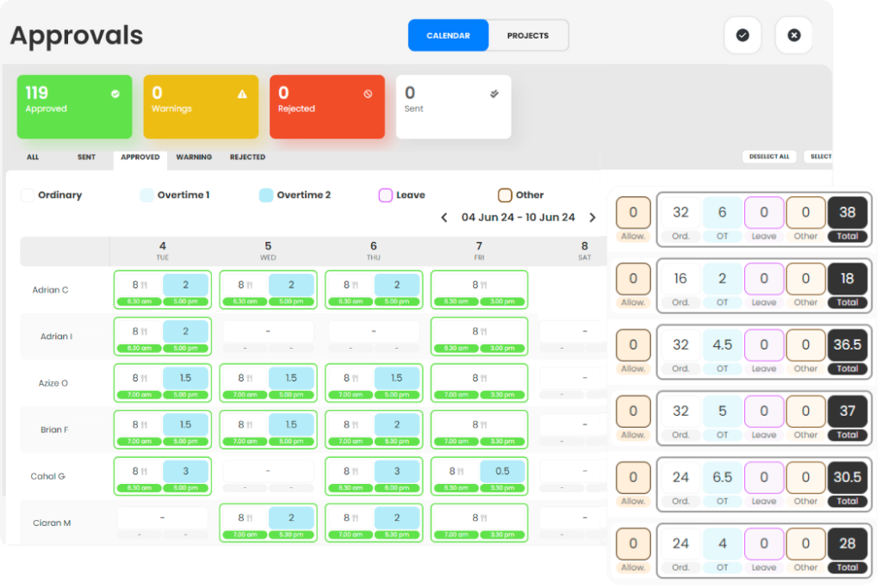Screen dimensions: 882x588
Task: Open the Rejected filter tab
Action: click(x=247, y=158)
